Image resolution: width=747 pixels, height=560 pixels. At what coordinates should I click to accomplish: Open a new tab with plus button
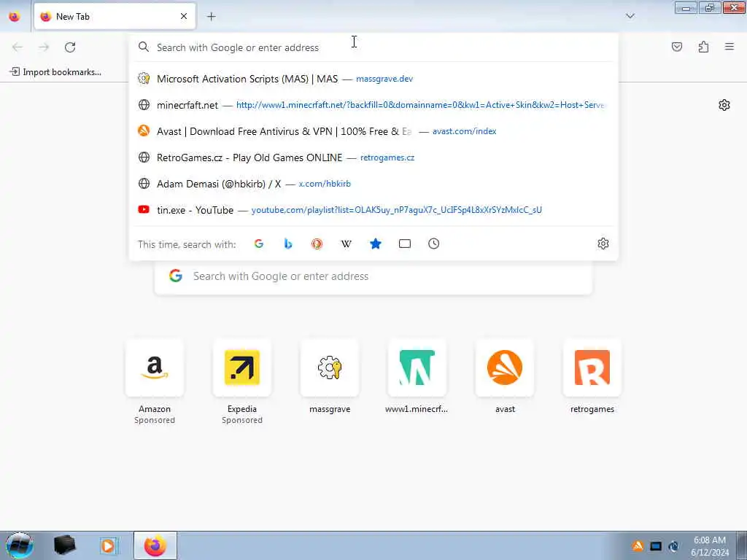pos(212,17)
